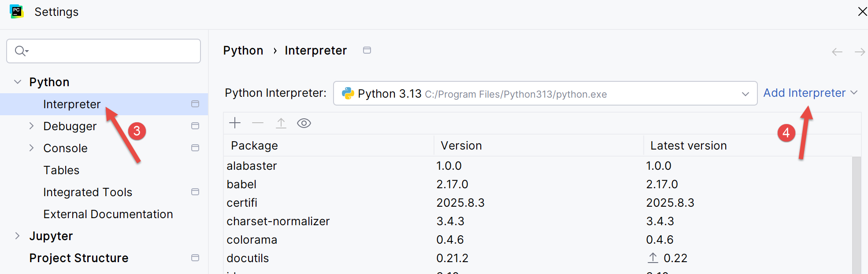Click the forward navigation arrow
This screenshot has width=868, height=274.
tap(859, 52)
